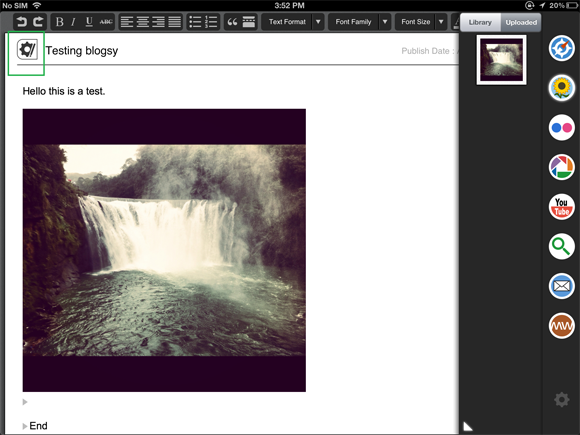Switch to the Library tab
Image resolution: width=580 pixels, height=435 pixels.
pos(480,22)
